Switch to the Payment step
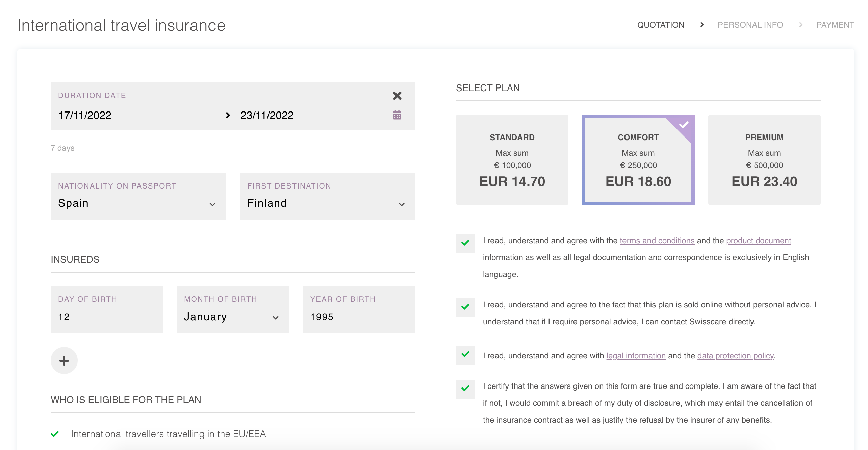Screen dimensions: 868x450 pyautogui.click(x=835, y=25)
